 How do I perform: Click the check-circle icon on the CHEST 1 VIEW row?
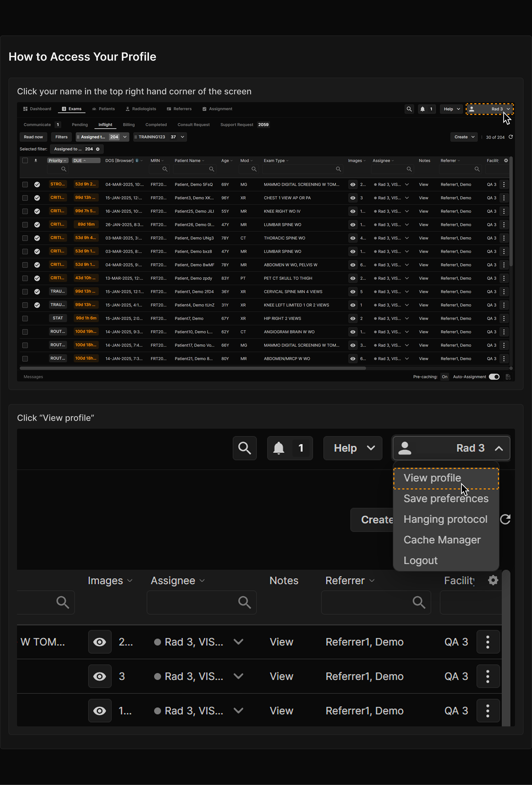37,198
